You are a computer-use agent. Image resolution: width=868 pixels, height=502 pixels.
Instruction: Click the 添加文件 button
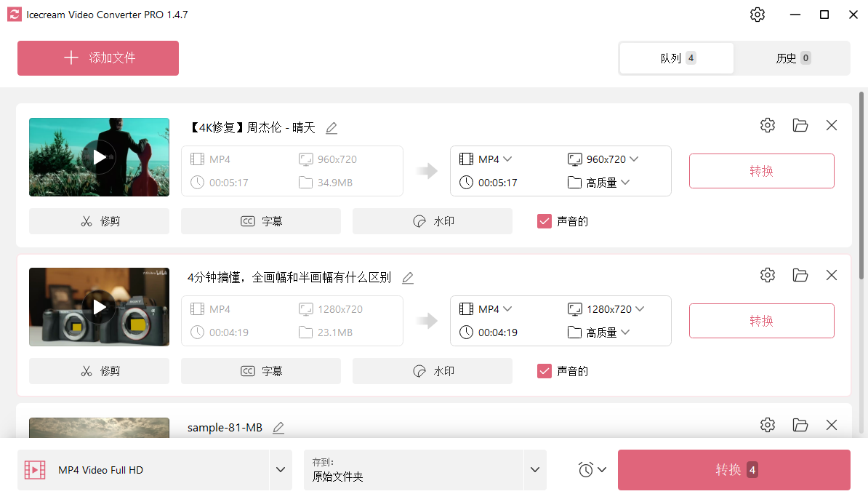click(98, 58)
